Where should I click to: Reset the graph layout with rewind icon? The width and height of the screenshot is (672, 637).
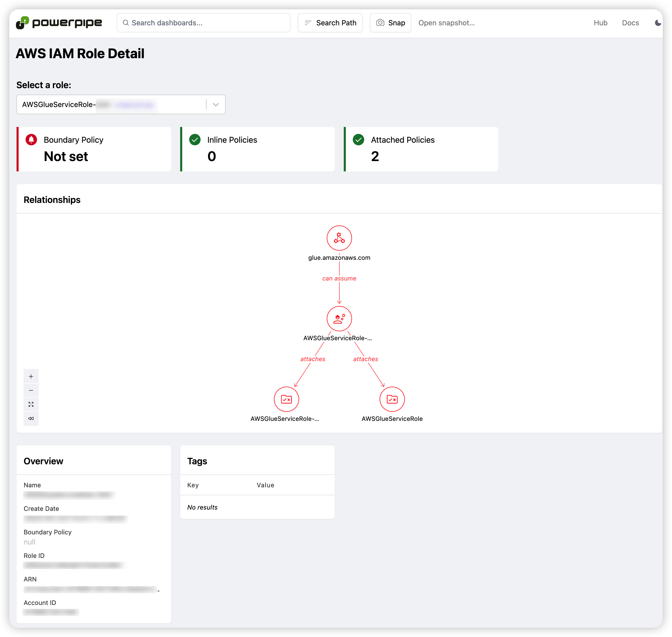click(x=31, y=418)
